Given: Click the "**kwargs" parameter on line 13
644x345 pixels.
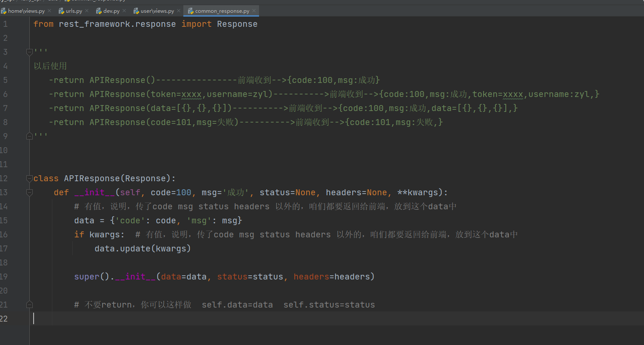Looking at the screenshot, I should click(418, 192).
